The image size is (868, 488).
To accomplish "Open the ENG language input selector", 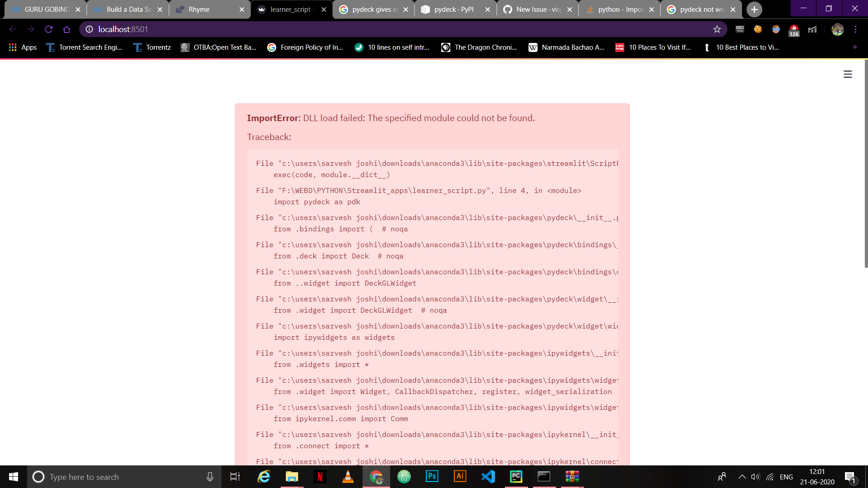I will pos(786,477).
